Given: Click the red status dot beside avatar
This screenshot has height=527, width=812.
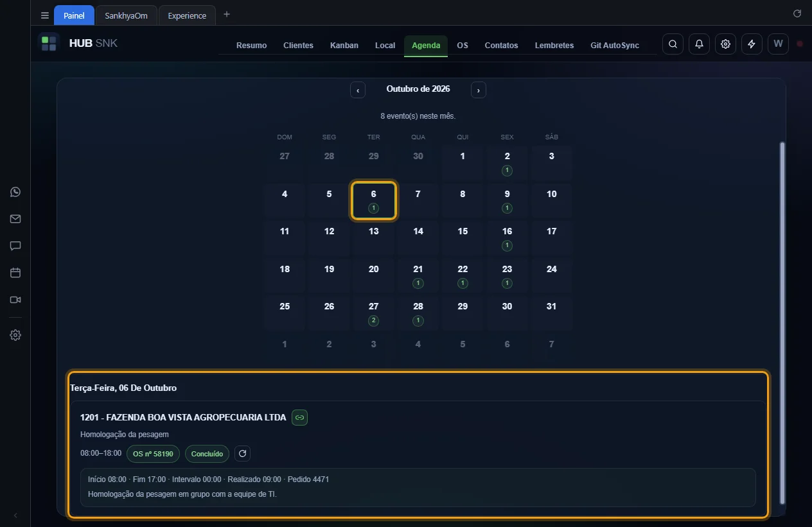Looking at the screenshot, I should coord(800,44).
